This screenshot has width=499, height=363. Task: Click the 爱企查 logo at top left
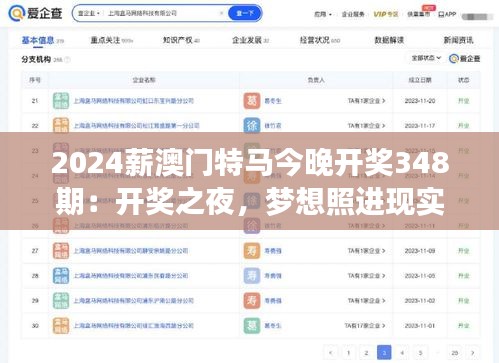coord(35,13)
